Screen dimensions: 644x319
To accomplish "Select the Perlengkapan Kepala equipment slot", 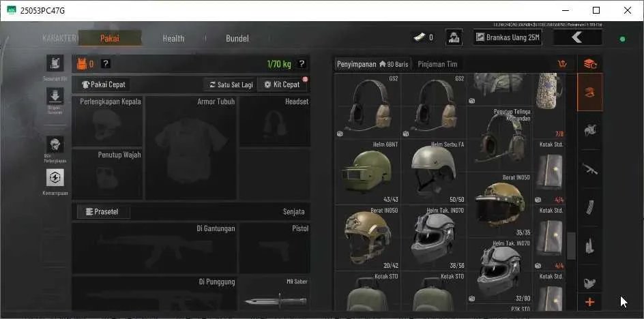I will tap(107, 121).
